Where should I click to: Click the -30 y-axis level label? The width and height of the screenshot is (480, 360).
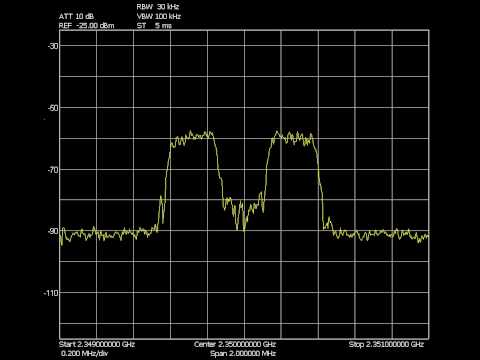pyautogui.click(x=53, y=46)
